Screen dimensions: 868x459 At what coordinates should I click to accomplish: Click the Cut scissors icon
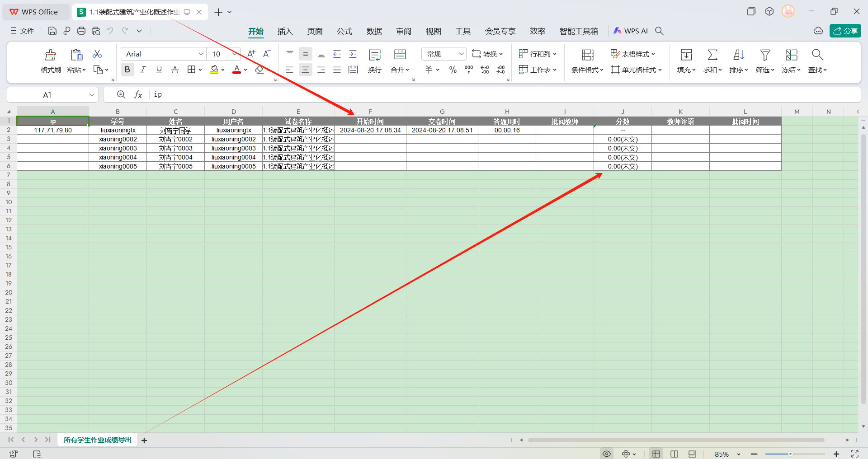click(97, 54)
